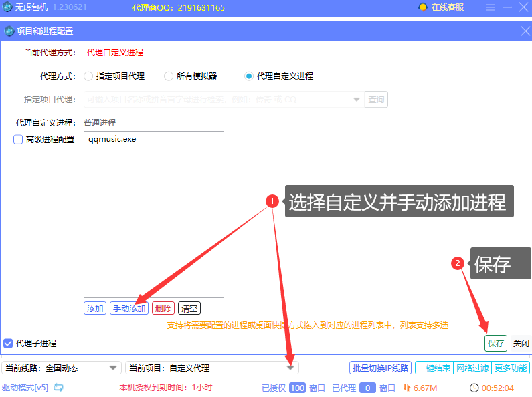Screen dimensions: 532x397
Task: Toggle the 代理子进程 checkbox
Action: point(8,343)
